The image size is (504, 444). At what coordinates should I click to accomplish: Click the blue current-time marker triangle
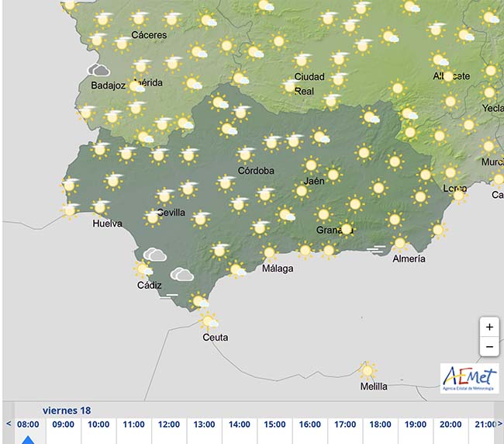(28, 440)
